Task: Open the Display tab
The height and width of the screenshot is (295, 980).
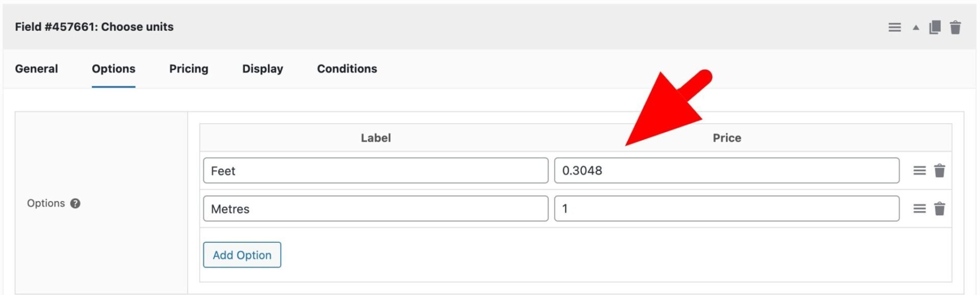Action: tap(262, 69)
